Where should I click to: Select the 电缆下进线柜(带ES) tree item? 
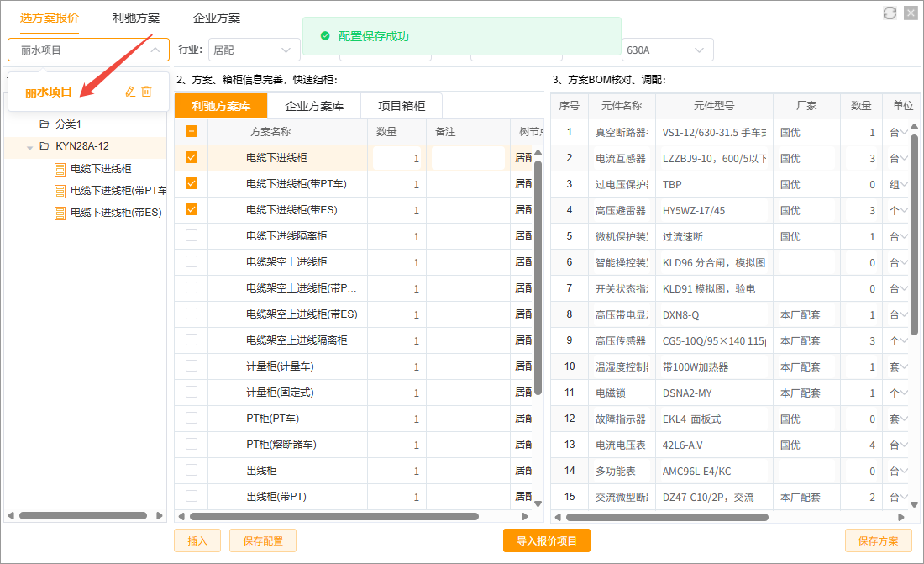pyautogui.click(x=116, y=213)
